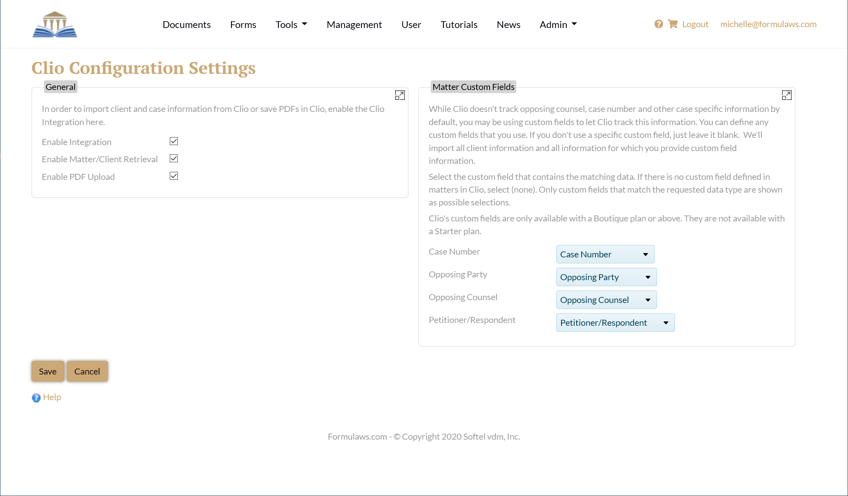848x496 pixels.
Task: Click the Matter Custom Fields panel heading
Action: (473, 87)
